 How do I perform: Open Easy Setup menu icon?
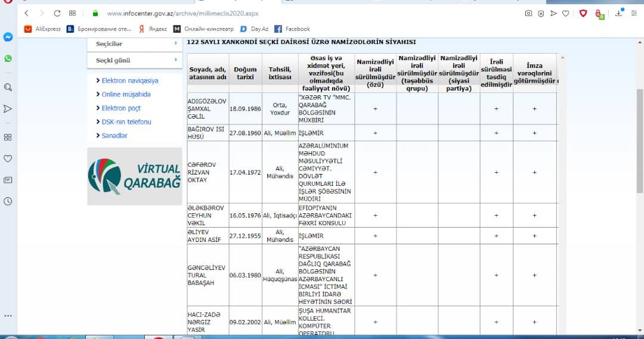pyautogui.click(x=634, y=13)
